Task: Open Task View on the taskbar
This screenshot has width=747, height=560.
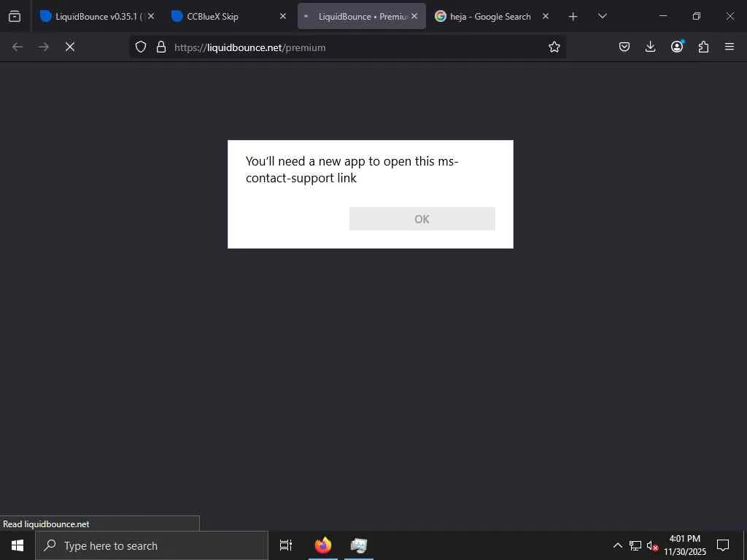Action: coord(286,545)
